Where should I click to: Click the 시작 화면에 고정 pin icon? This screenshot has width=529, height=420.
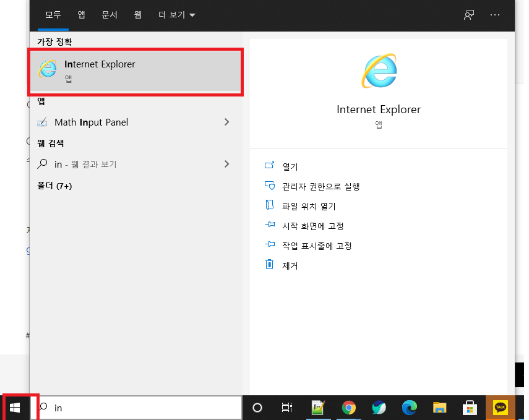(270, 225)
